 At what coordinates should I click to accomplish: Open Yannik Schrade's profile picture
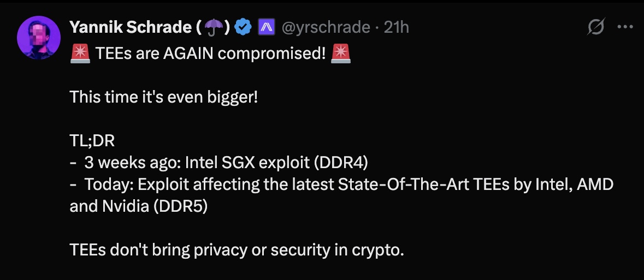39,38
